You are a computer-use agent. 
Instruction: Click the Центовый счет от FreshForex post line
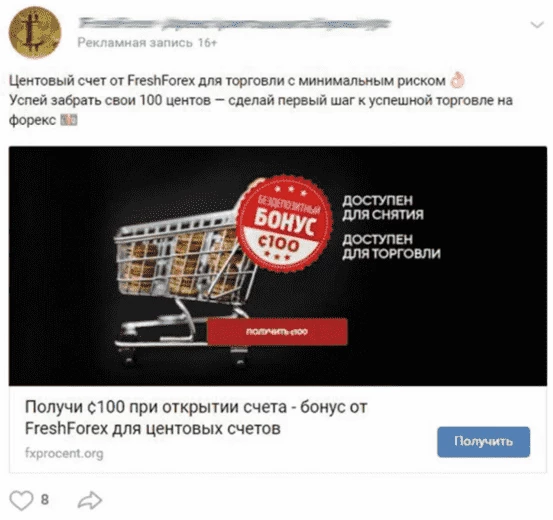pyautogui.click(x=227, y=81)
